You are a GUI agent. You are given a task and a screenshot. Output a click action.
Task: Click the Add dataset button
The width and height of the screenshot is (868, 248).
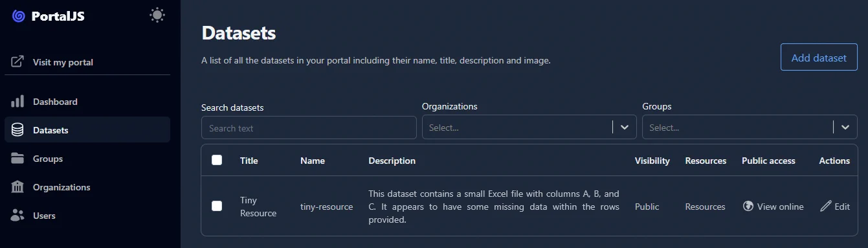pos(819,58)
